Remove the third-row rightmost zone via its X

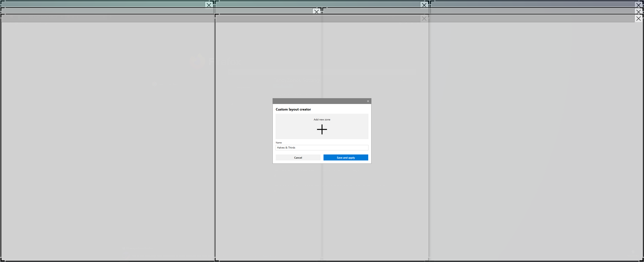[638, 19]
